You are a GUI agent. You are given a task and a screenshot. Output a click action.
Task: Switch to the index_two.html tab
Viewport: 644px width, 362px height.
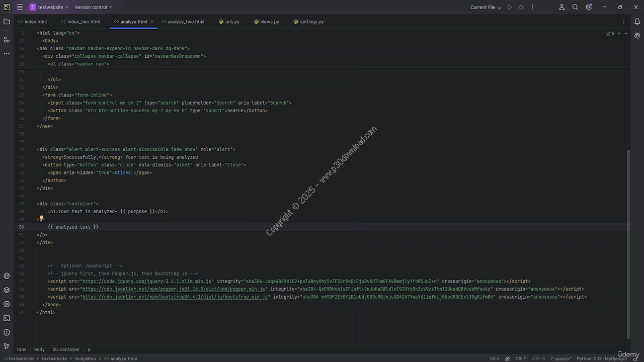(80, 22)
